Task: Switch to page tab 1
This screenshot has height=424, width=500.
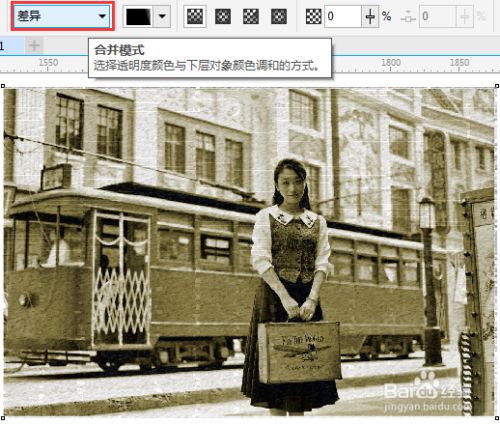Action: tap(12, 46)
